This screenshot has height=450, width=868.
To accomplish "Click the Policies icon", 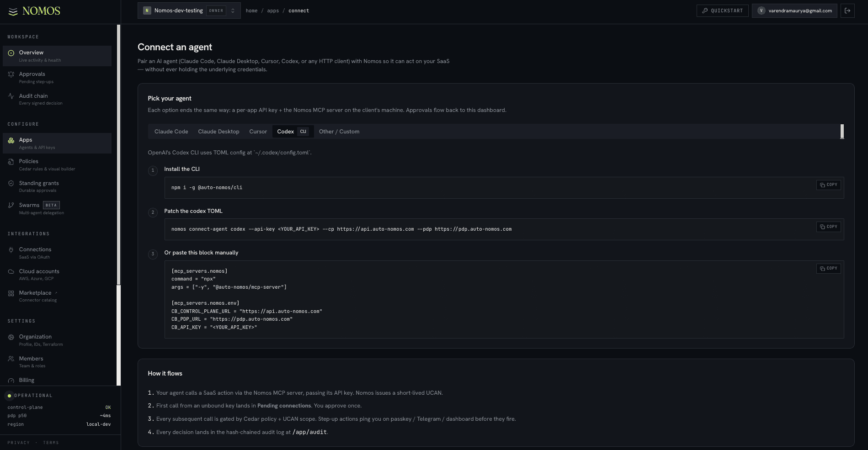I will pos(11,162).
